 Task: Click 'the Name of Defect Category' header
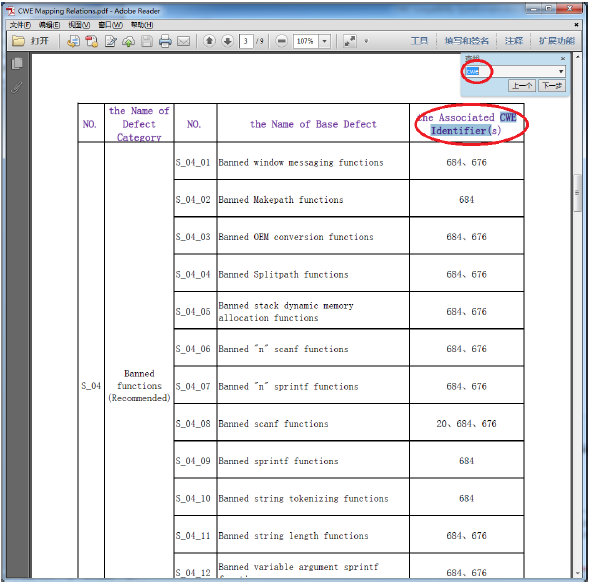(x=139, y=124)
